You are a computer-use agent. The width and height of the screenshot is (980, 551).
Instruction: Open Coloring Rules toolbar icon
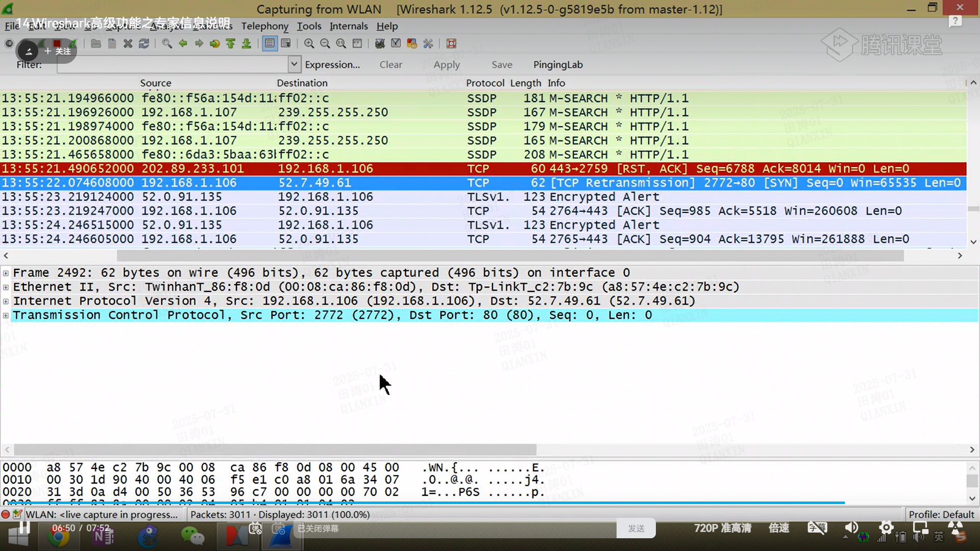pos(412,43)
